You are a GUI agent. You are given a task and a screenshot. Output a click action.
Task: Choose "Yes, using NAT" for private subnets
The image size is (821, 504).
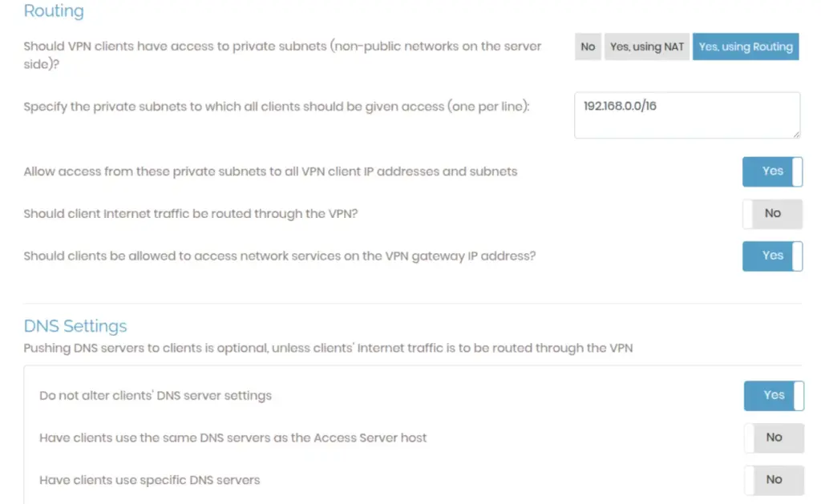647,47
